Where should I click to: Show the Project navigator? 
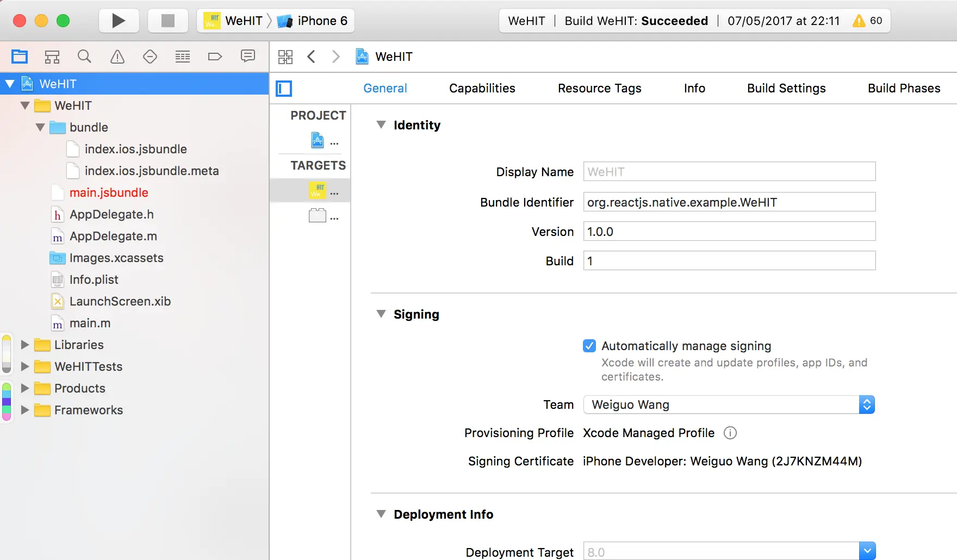pyautogui.click(x=20, y=57)
